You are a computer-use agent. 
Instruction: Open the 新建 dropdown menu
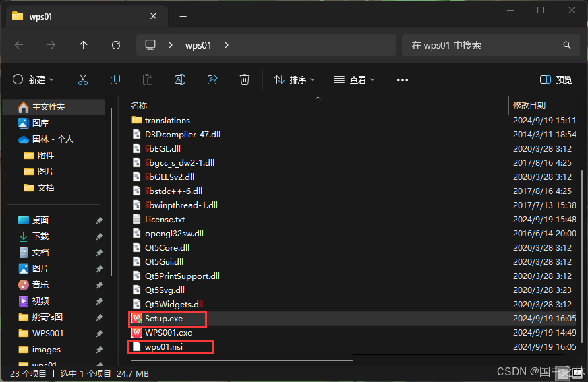click(x=33, y=79)
